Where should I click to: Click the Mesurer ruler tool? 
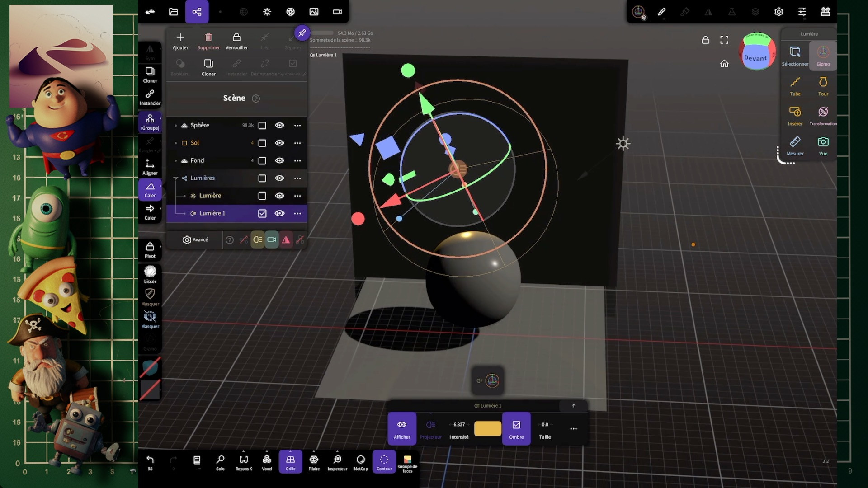pos(795,145)
